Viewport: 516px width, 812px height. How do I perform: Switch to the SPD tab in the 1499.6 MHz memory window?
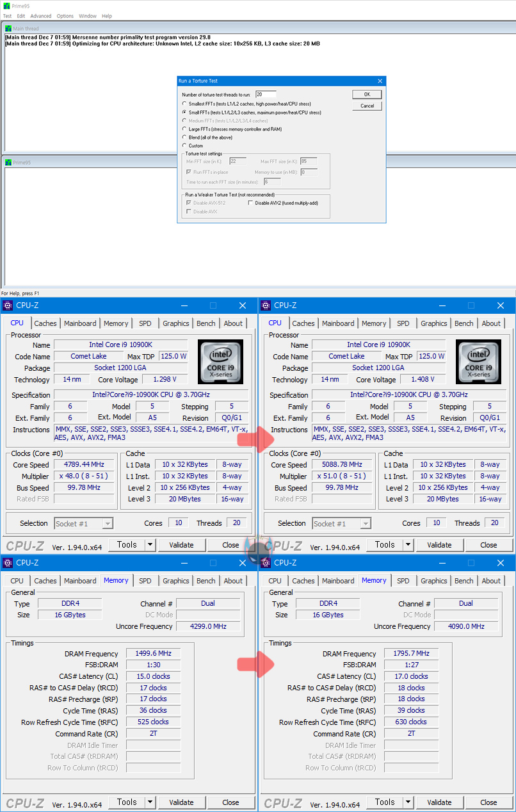point(145,581)
